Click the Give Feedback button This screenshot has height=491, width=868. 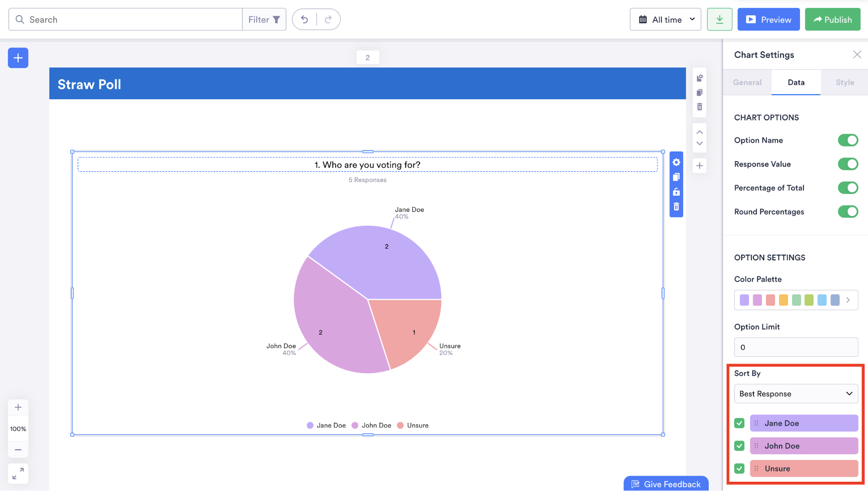tap(666, 484)
